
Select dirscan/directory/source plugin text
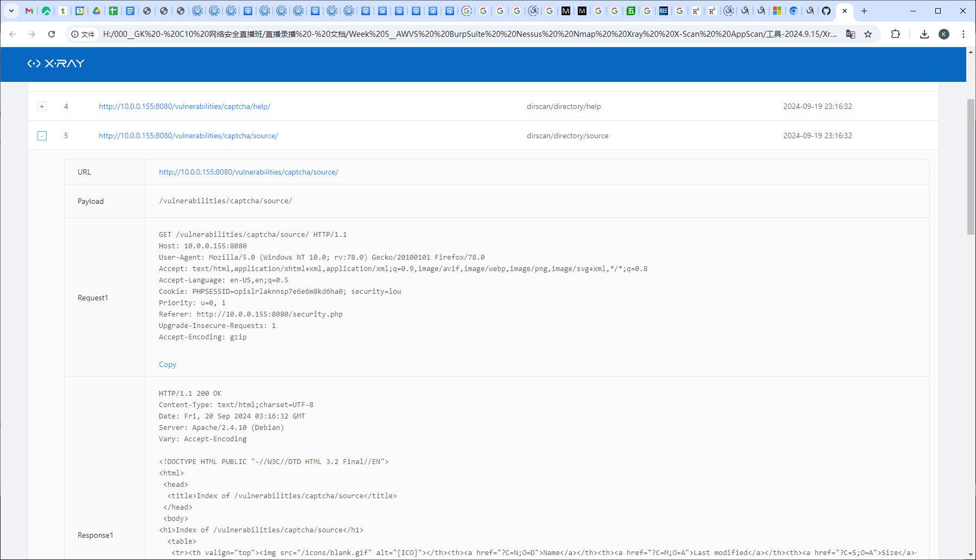pyautogui.click(x=567, y=136)
